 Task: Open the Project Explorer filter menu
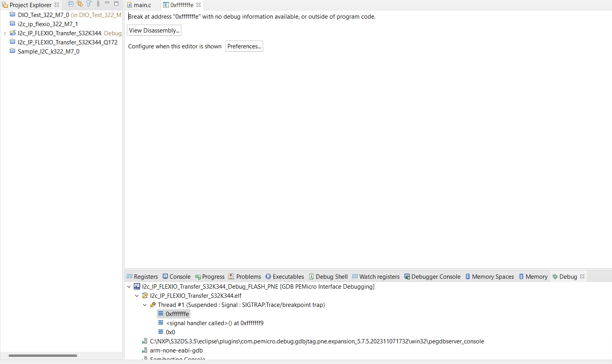coord(88,4)
